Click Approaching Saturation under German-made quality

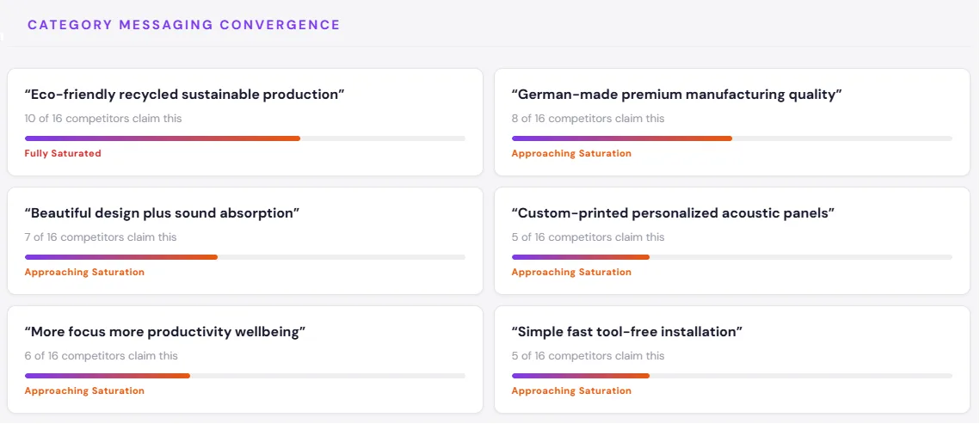pyautogui.click(x=571, y=154)
